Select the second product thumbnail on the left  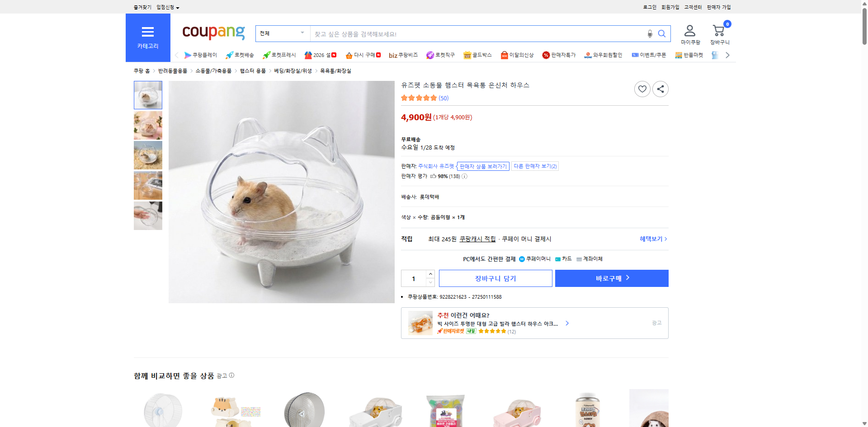(x=147, y=125)
